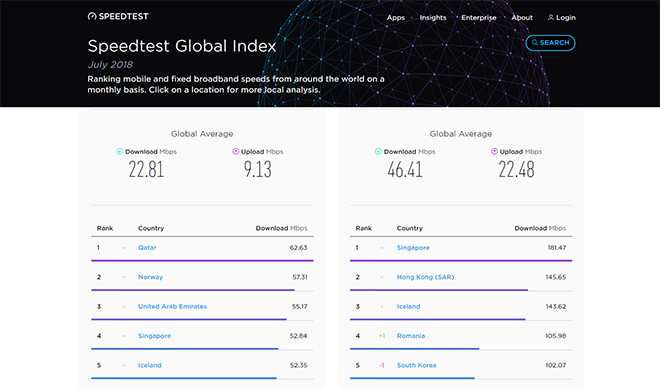Image resolution: width=660 pixels, height=389 pixels.
Task: Click Norway's speed bar
Action: pyautogui.click(x=193, y=290)
